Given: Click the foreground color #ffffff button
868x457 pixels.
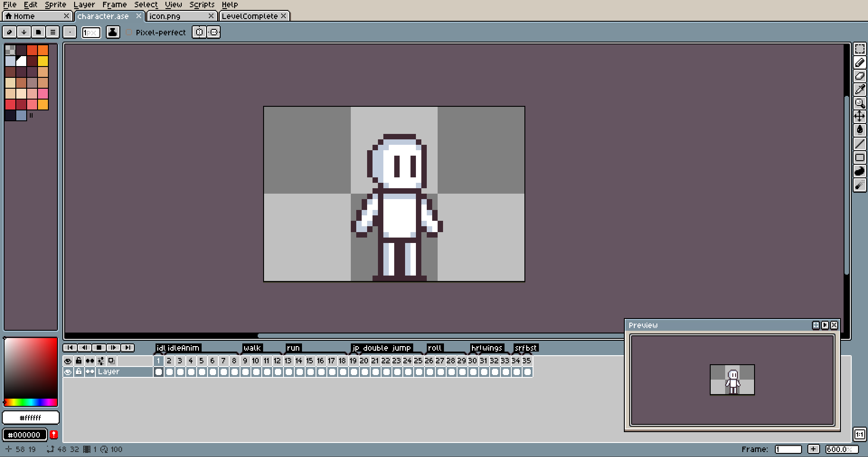Looking at the screenshot, I should 31,418.
